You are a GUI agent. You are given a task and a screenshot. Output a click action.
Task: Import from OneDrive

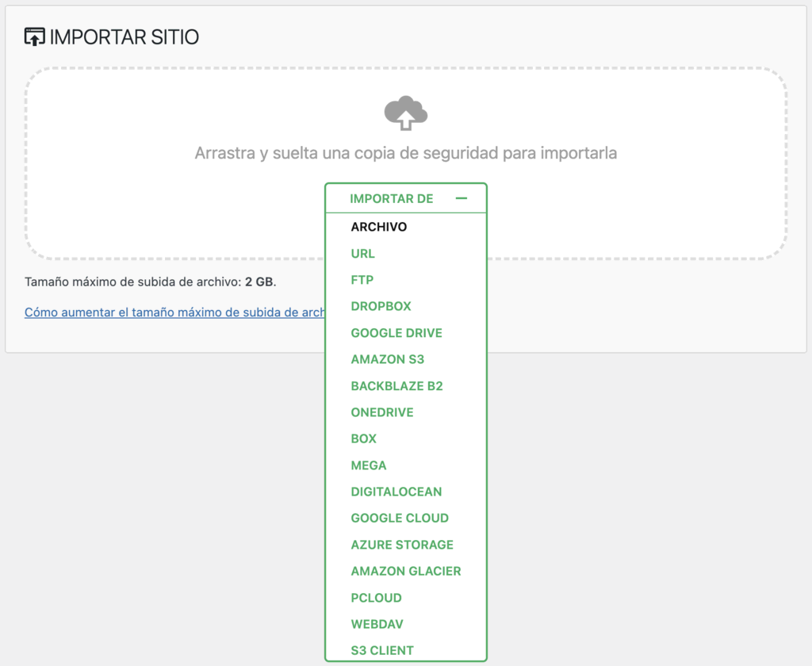(382, 412)
